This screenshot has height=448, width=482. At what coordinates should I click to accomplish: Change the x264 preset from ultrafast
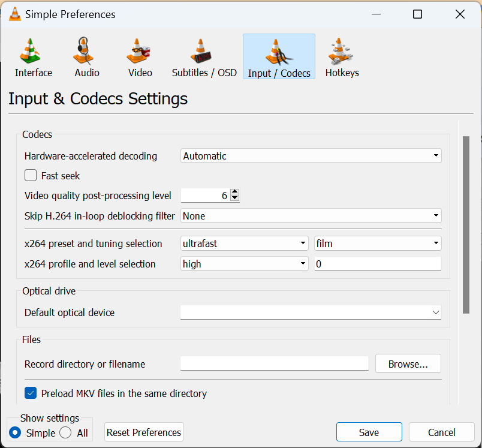(x=244, y=243)
